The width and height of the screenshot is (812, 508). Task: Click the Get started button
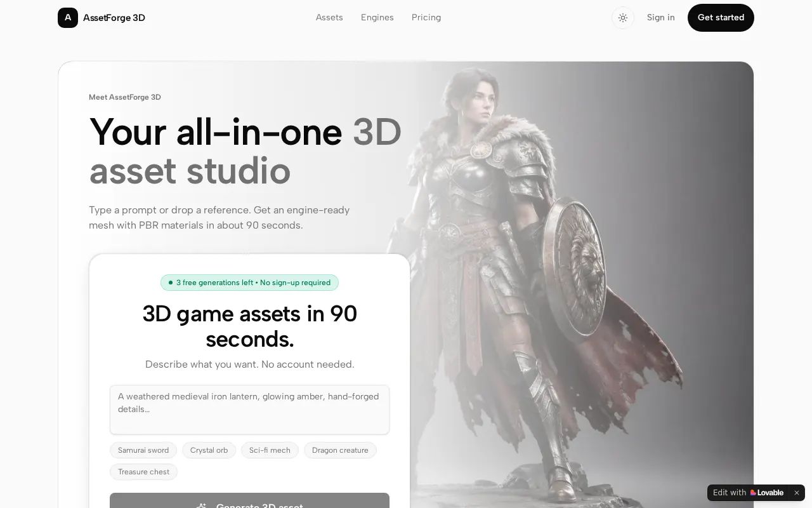pyautogui.click(x=721, y=18)
